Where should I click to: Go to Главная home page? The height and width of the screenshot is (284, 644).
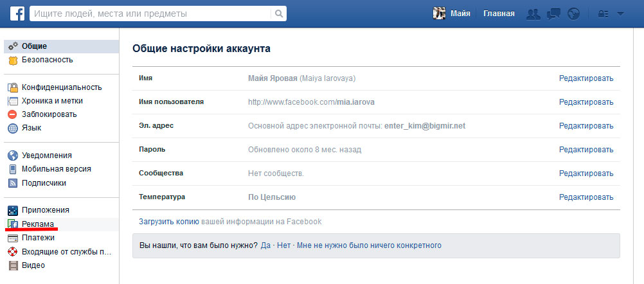click(499, 13)
